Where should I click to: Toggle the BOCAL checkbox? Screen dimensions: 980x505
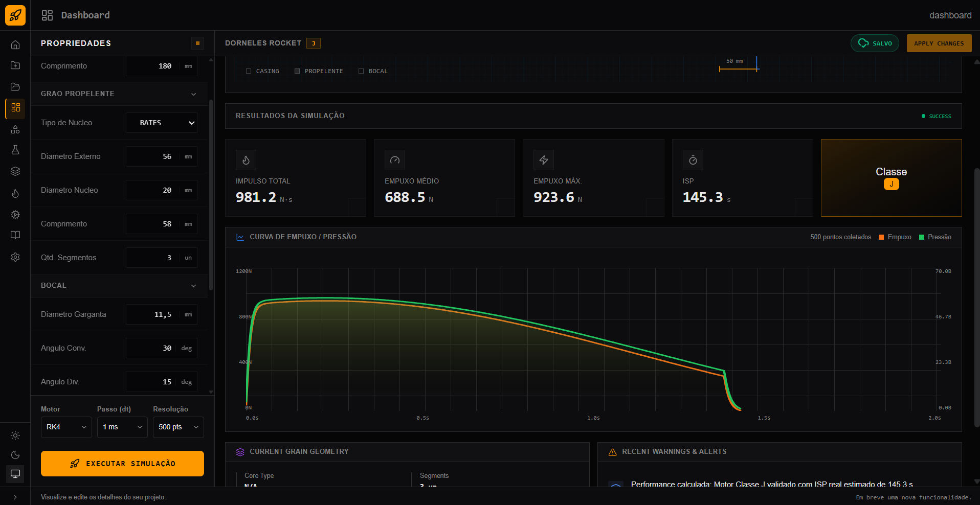[361, 71]
